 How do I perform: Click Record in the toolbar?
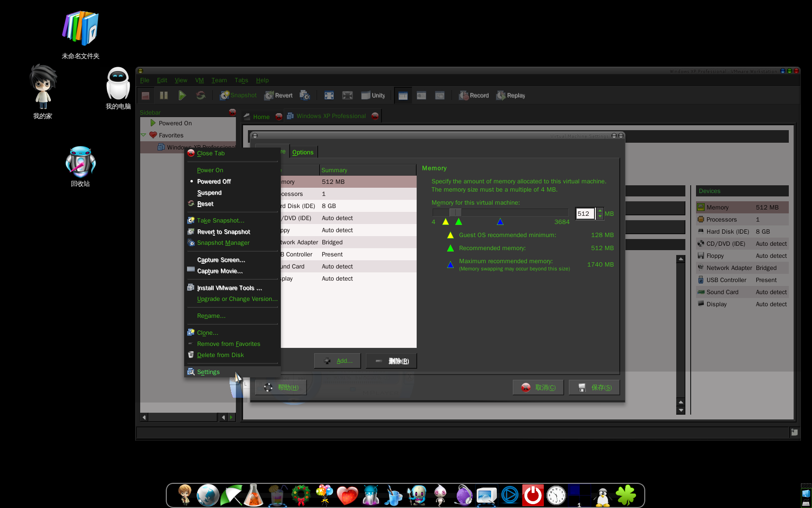[474, 95]
